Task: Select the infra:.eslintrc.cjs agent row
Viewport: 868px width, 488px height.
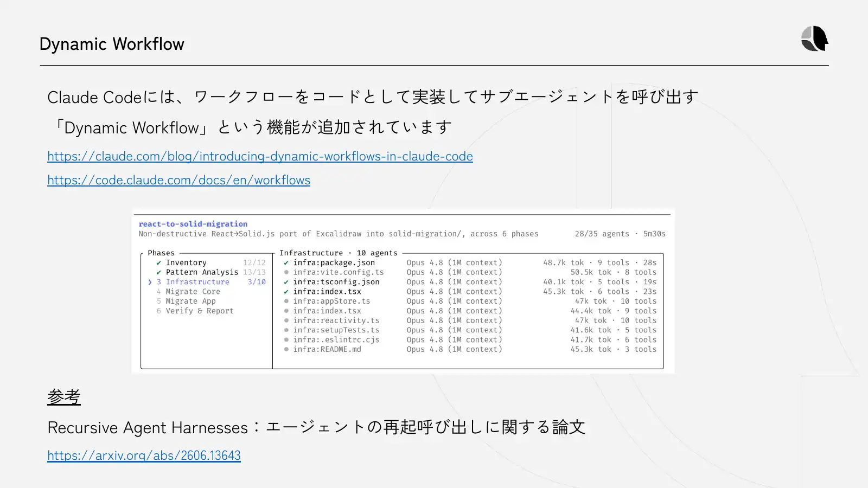Action: click(470, 340)
